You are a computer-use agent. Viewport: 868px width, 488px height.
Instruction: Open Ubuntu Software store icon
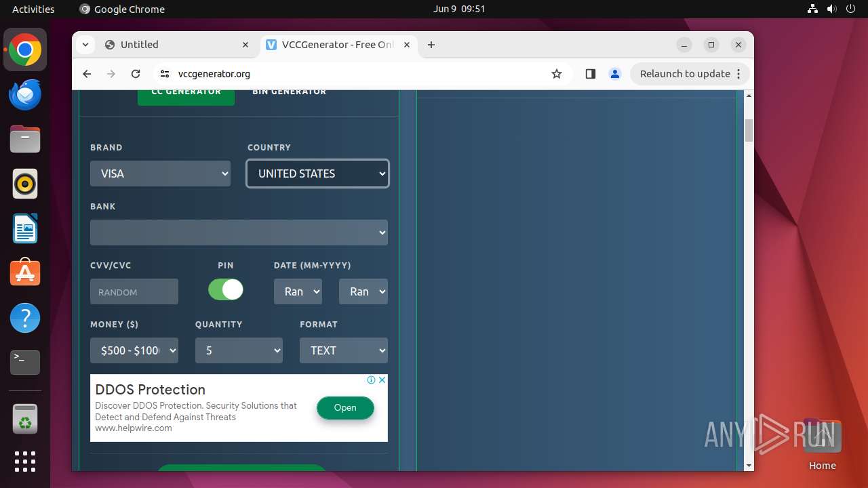coord(25,273)
